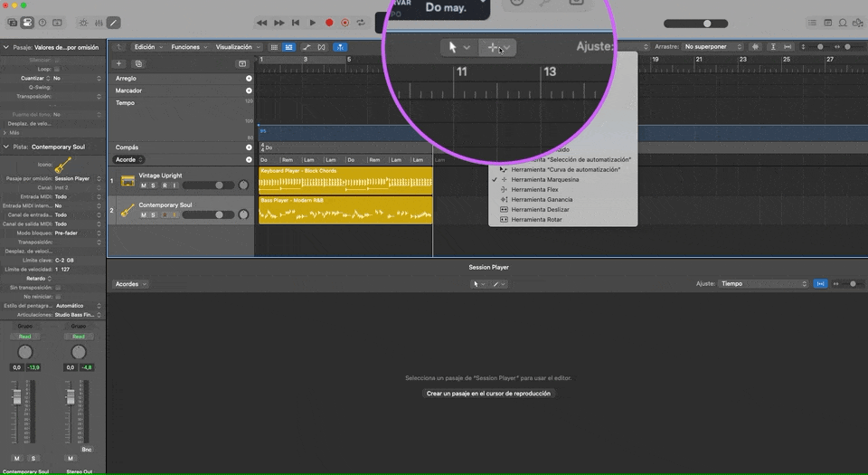Viewport: 868px width, 475px height.
Task: Select the Keyboard Player Block Chords region
Action: tap(345, 180)
